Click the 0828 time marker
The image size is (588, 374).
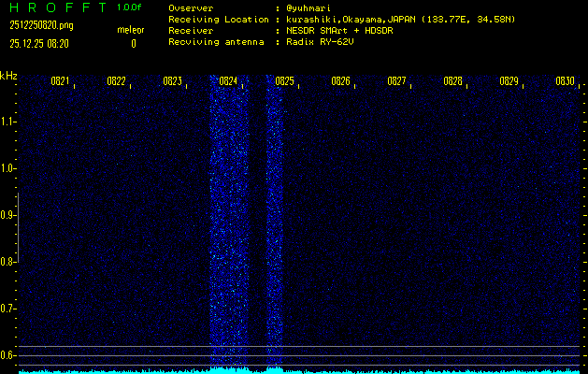453,81
